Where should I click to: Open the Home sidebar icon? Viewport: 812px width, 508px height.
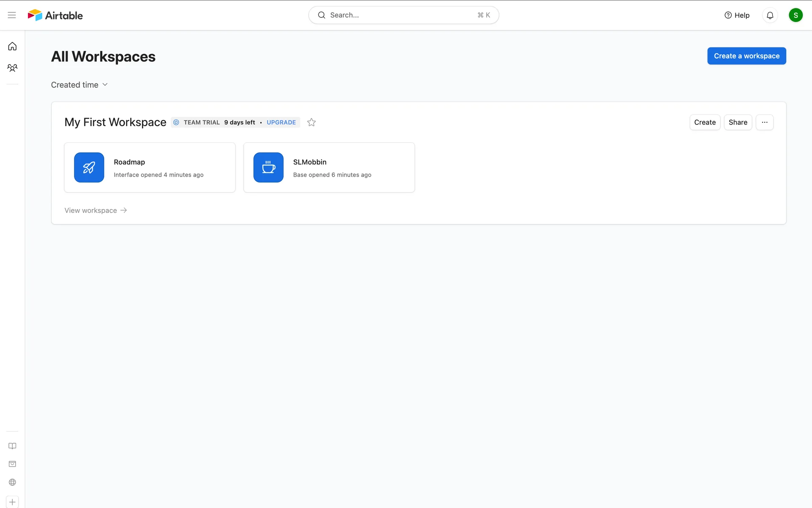point(12,47)
